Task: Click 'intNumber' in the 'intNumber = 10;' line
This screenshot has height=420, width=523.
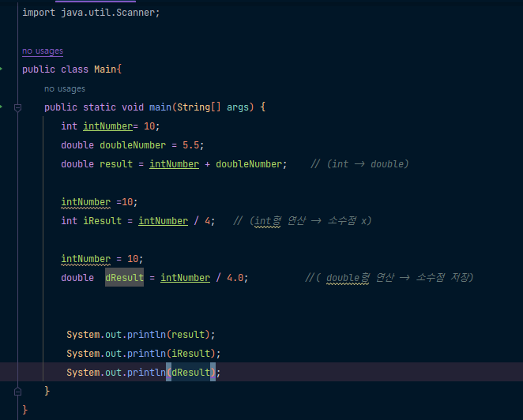Action: pyautogui.click(x=86, y=259)
